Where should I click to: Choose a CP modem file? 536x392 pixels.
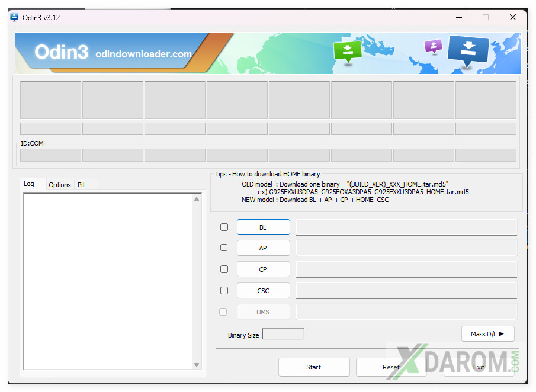[263, 269]
